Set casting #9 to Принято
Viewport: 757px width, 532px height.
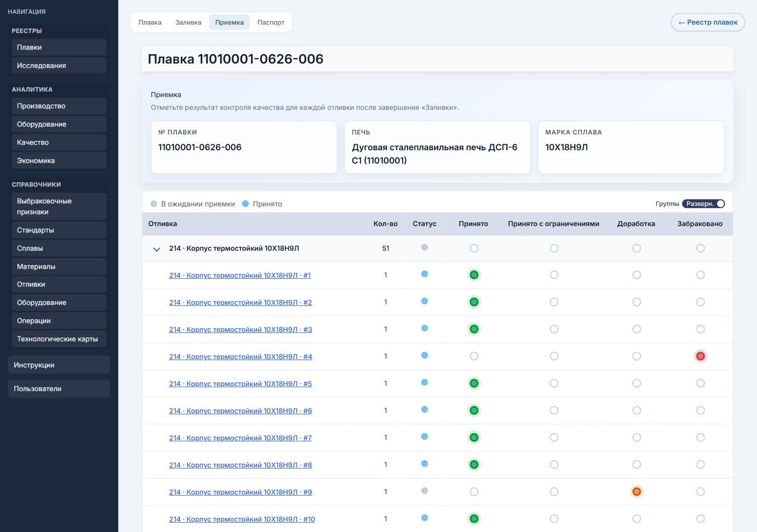click(x=474, y=492)
